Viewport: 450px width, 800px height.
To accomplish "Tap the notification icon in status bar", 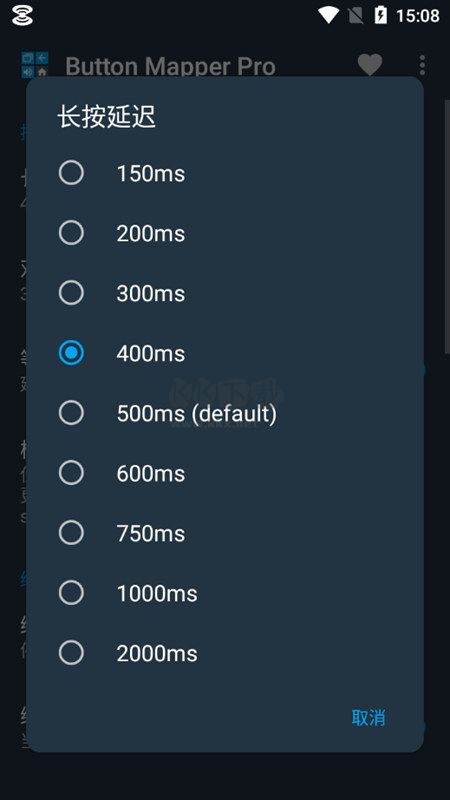I will click(x=22, y=16).
